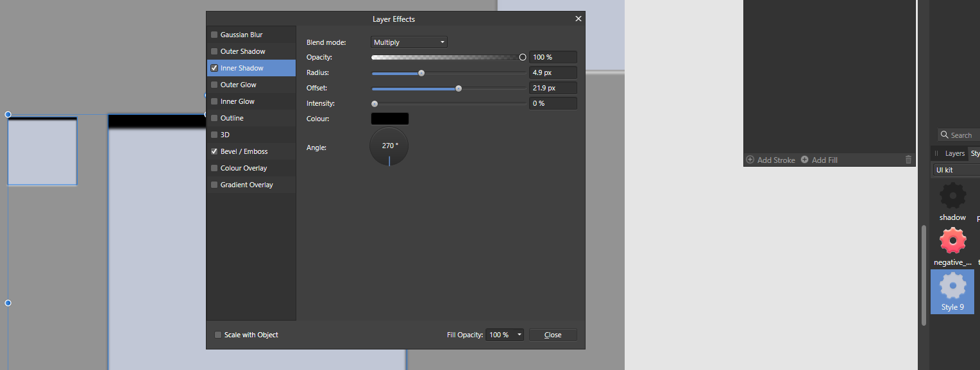980x370 pixels.
Task: Click the styles panel vertical scrollbar
Action: click(924, 276)
